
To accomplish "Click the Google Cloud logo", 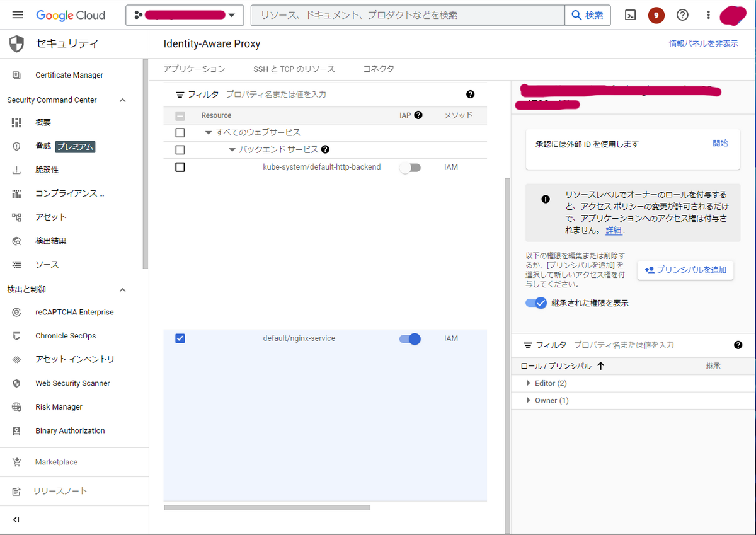I will click(x=71, y=15).
